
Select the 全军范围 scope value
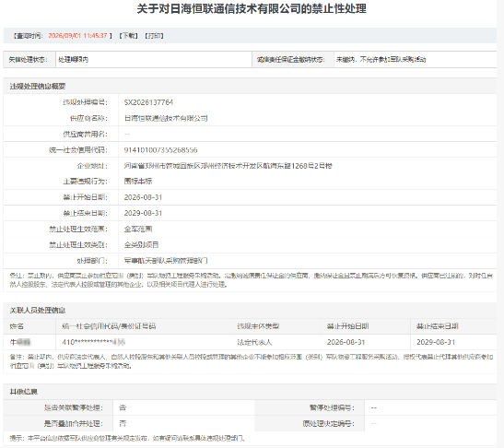point(138,229)
